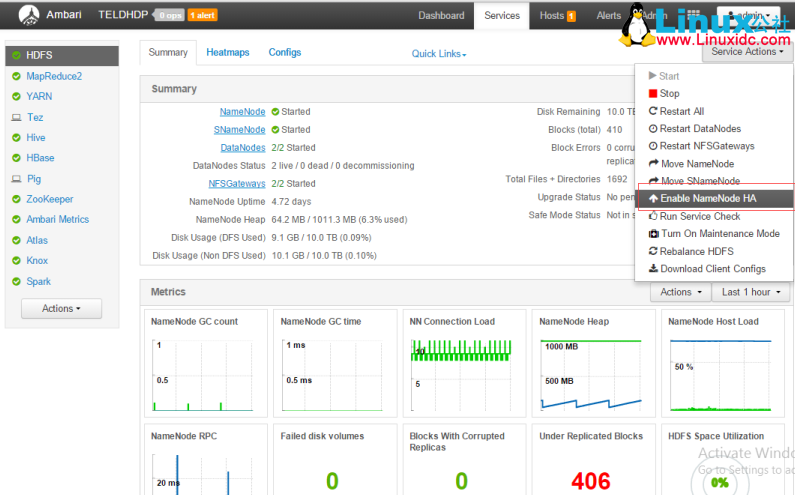Click the Tez client laptop icon

[x=16, y=117]
